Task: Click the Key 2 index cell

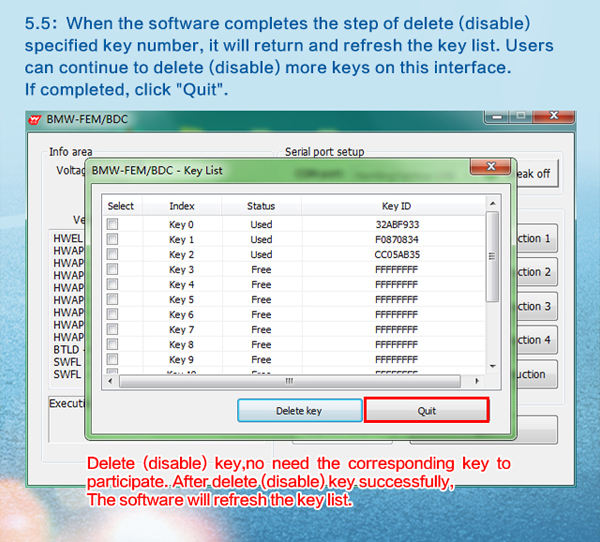Action: [181, 255]
